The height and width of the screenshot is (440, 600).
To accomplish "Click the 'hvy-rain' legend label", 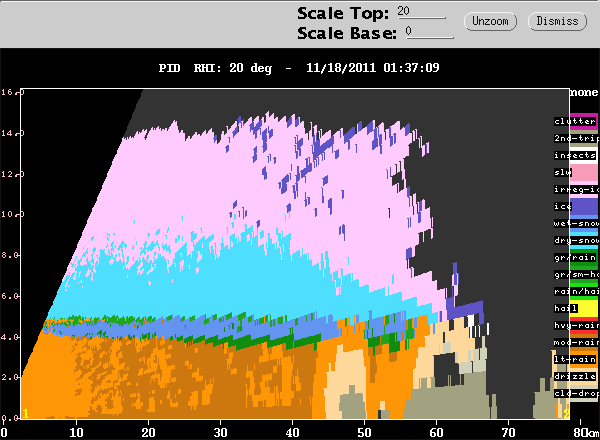I will pyautogui.click(x=576, y=326).
